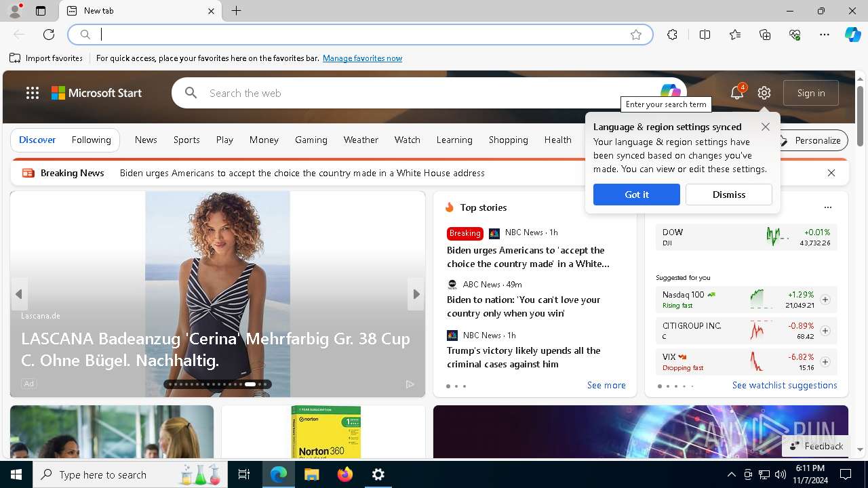Open the News category
The image size is (868, 488).
[x=146, y=140]
